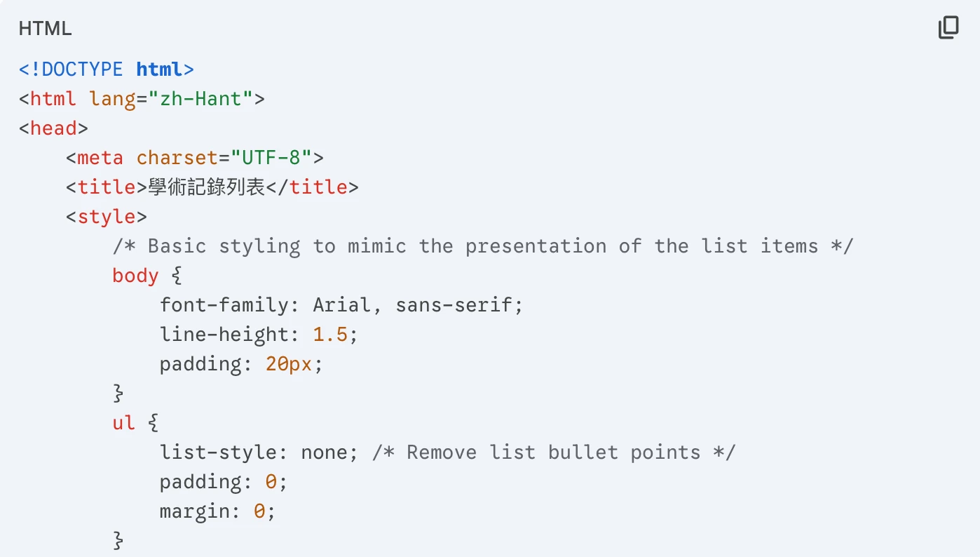The image size is (980, 557).
Task: Click the body selector in CSS
Action: pos(135,276)
